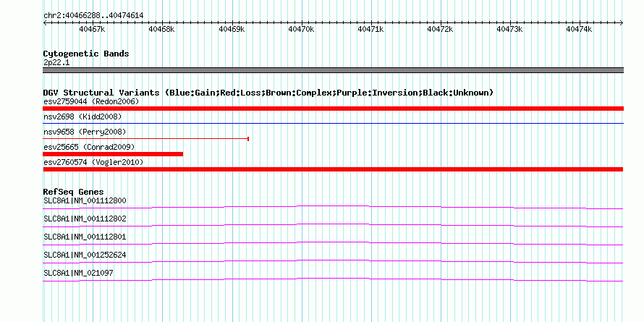Click the Cytogenetic Bands track heading
This screenshot has height=322, width=644.
click(86, 54)
